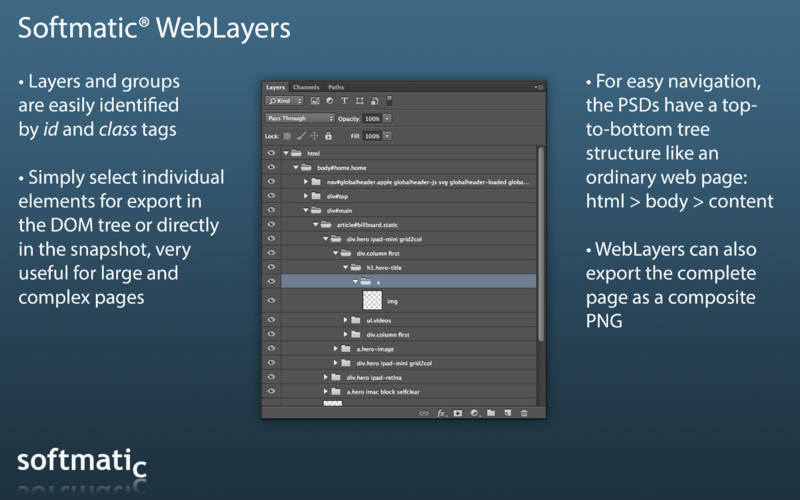Image resolution: width=800 pixels, height=500 pixels.
Task: Open the Kind filter type dropdown
Action: [x=284, y=101]
